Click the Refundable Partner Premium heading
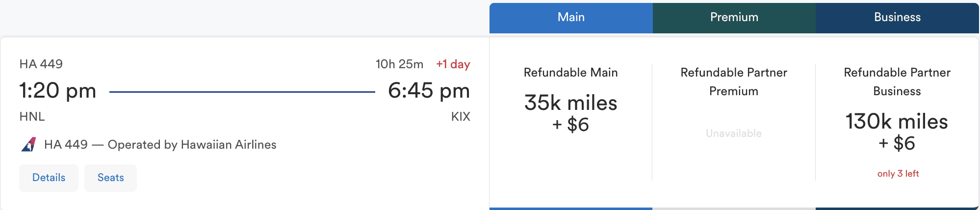This screenshot has width=980, height=210. click(734, 81)
